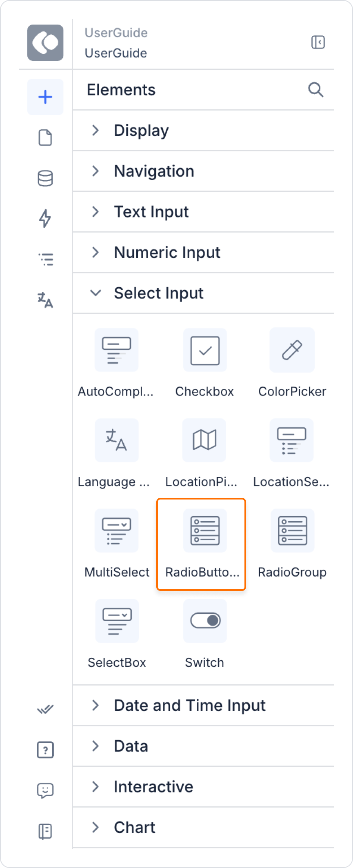353x868 pixels.
Task: Click the ColorPicker label text
Action: point(292,392)
